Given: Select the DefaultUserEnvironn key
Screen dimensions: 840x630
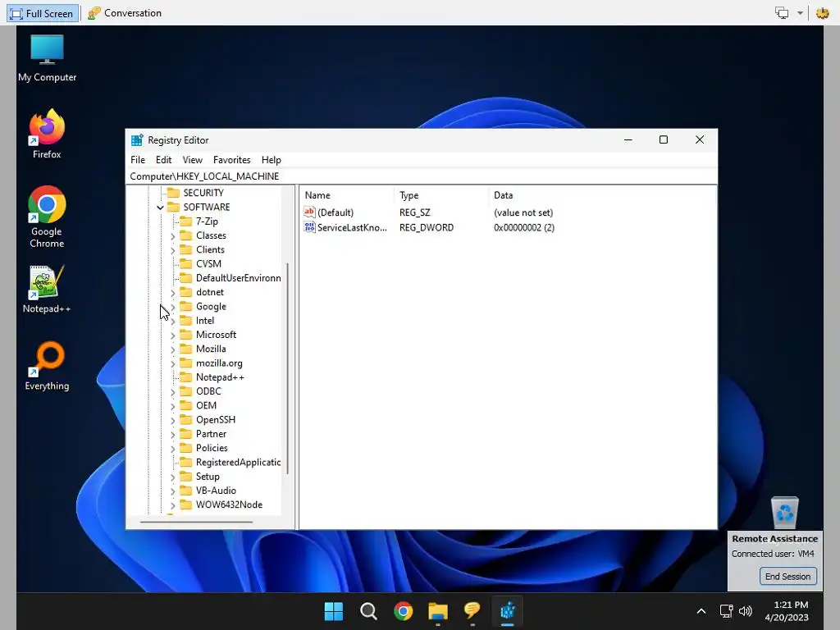Looking at the screenshot, I should (x=238, y=278).
